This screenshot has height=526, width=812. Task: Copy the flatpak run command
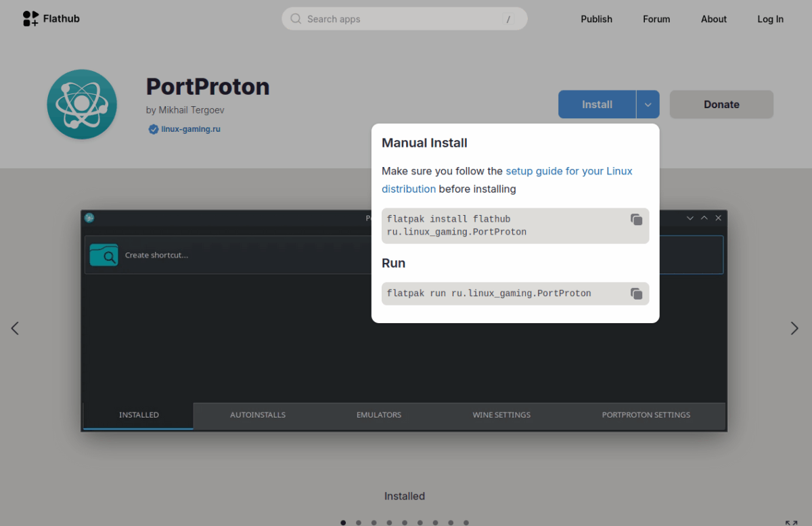635,293
